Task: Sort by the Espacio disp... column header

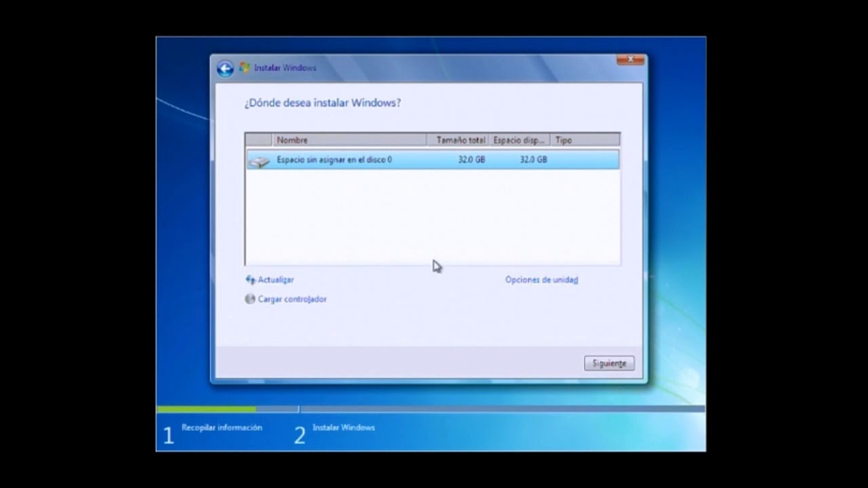Action: point(519,140)
